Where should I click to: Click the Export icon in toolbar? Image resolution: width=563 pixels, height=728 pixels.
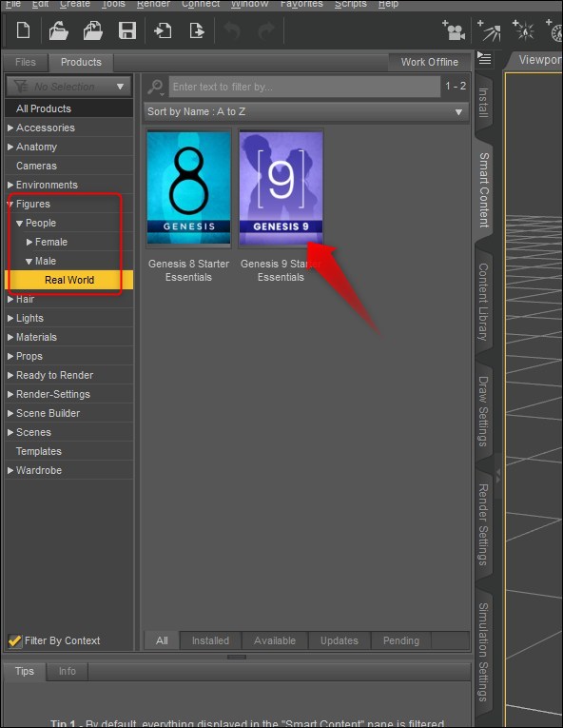pos(197,30)
